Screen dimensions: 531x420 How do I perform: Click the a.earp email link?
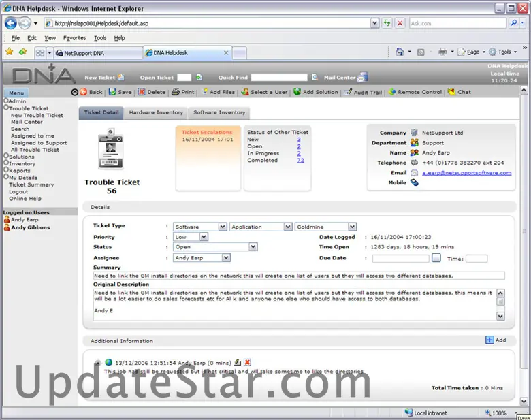point(466,173)
